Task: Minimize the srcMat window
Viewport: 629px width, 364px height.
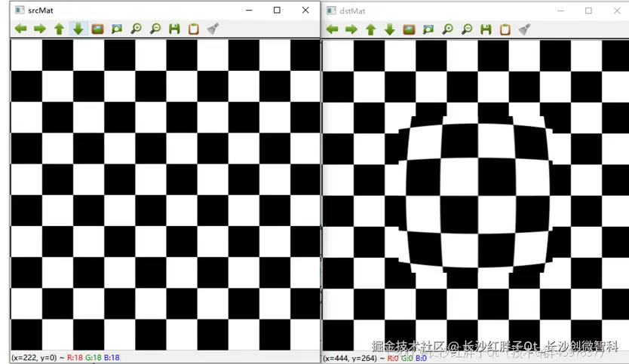Action: click(x=249, y=10)
